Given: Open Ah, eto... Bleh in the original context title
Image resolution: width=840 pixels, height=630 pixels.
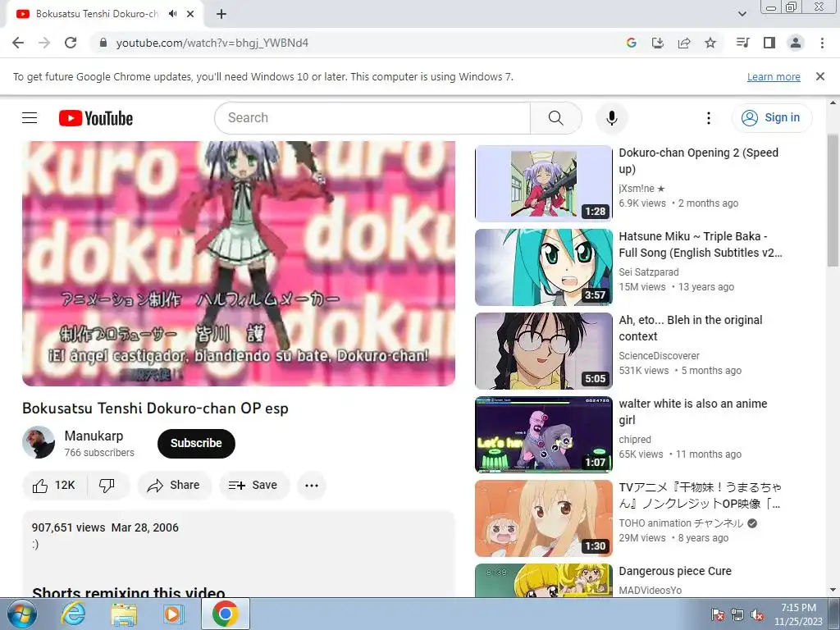Looking at the screenshot, I should point(690,328).
